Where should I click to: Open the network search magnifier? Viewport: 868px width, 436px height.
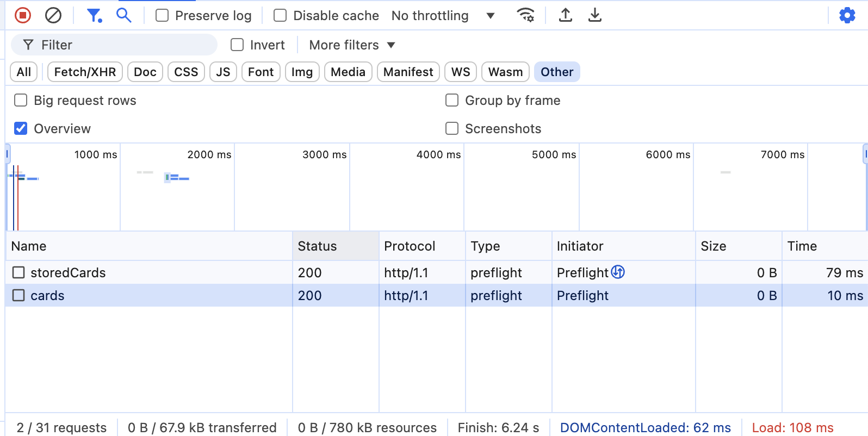pos(124,15)
